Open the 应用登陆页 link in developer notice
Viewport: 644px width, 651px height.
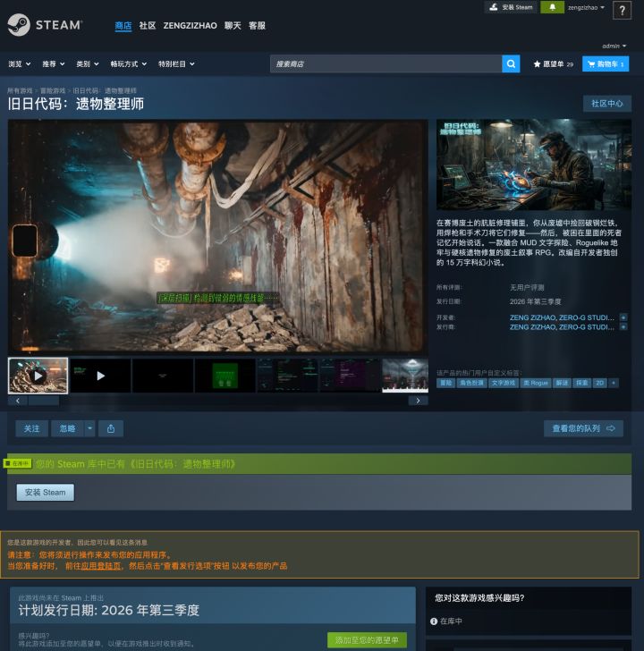coord(101,566)
